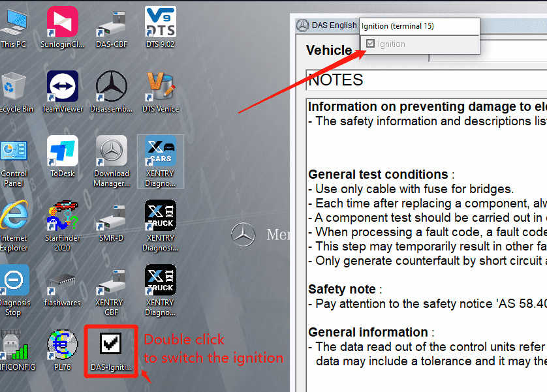Select the ToDesk desktop icon
This screenshot has height=392, width=547.
[63, 156]
